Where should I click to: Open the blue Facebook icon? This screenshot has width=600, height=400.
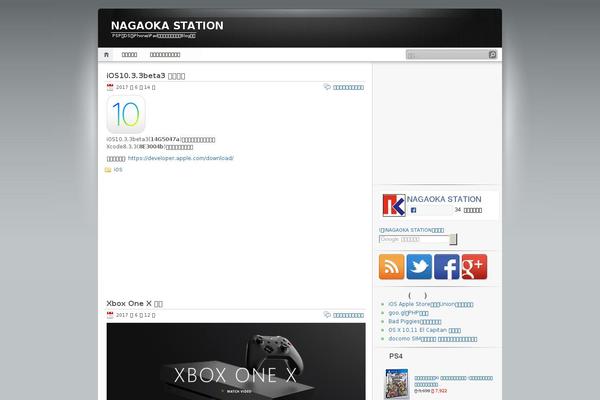(447, 267)
